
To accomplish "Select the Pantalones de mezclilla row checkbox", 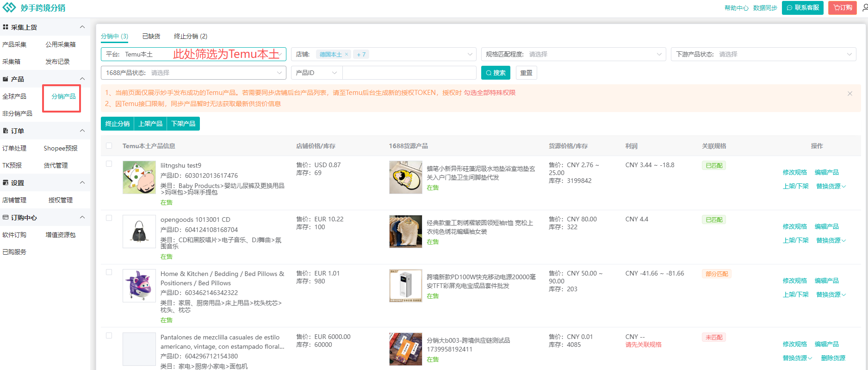I will click(109, 336).
